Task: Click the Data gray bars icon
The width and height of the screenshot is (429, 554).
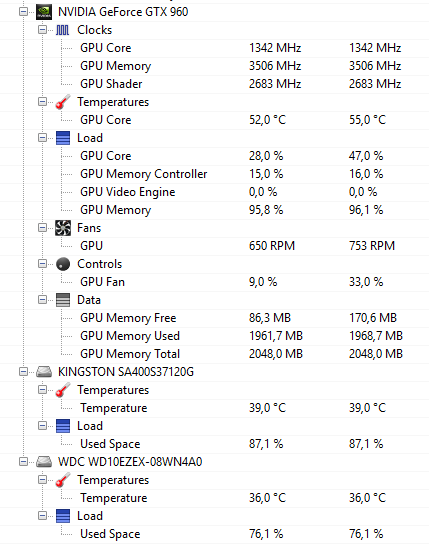Action: coord(63,300)
